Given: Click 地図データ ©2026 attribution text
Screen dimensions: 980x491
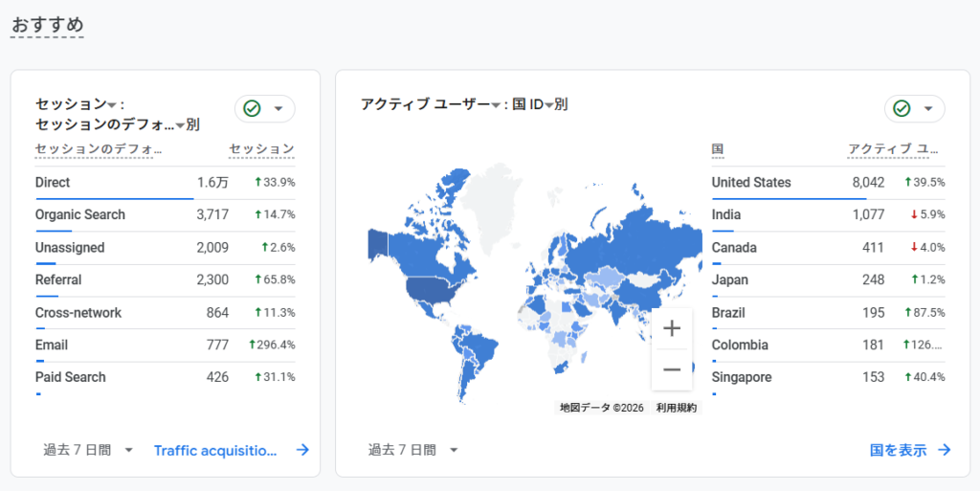Looking at the screenshot, I should (601, 408).
